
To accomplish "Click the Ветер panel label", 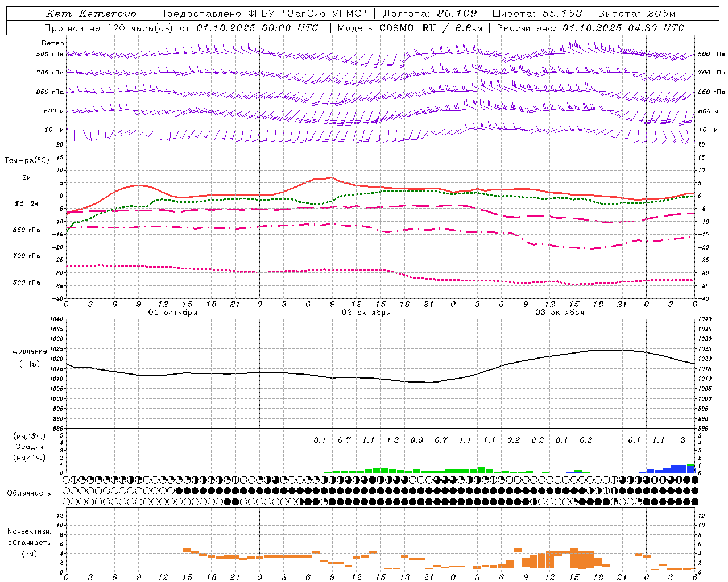I will coord(53,43).
